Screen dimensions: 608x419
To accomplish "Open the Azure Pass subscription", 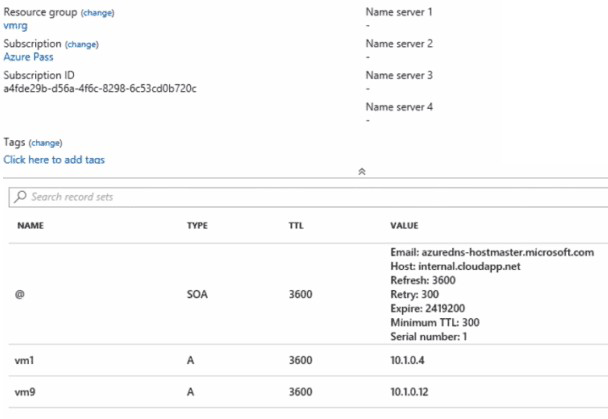I will [29, 58].
